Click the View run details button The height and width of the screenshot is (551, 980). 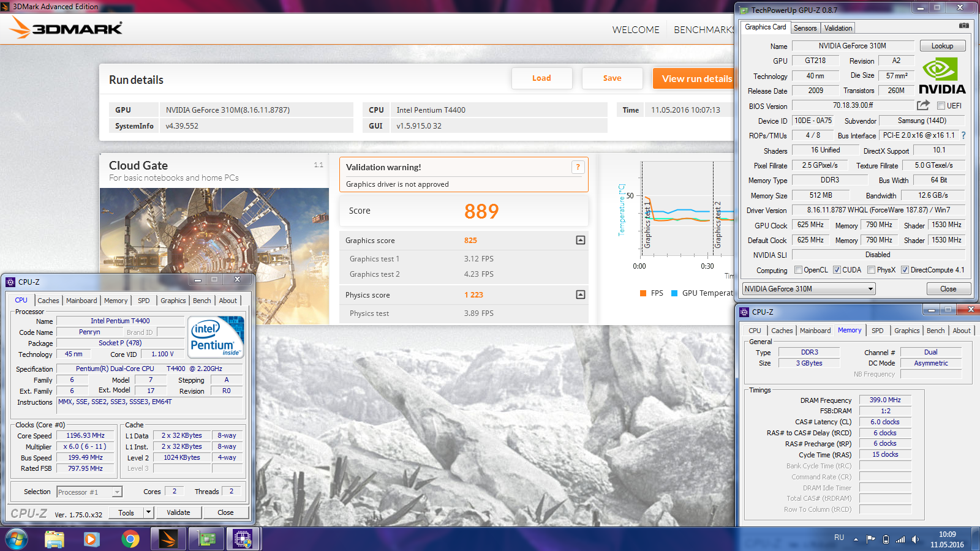click(x=694, y=78)
